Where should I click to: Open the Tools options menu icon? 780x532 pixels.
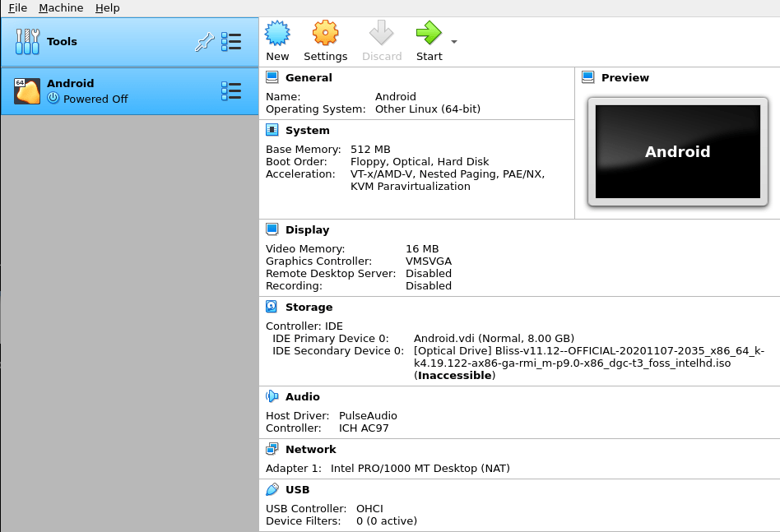coord(233,41)
